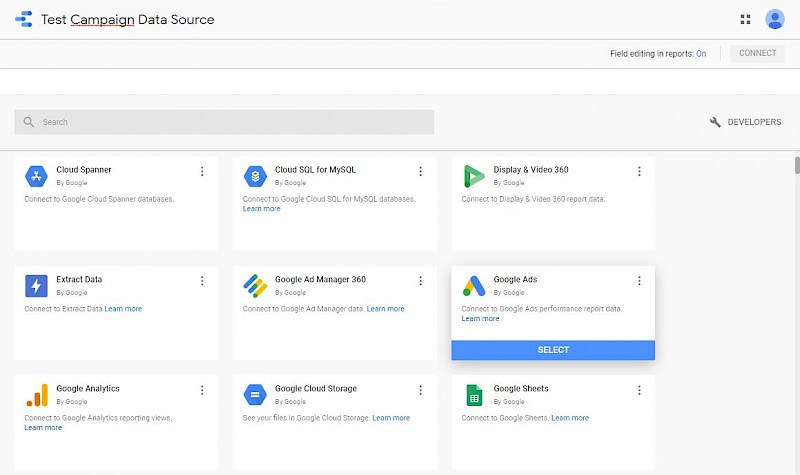
Task: Click the Google Sheets card title
Action: click(521, 388)
